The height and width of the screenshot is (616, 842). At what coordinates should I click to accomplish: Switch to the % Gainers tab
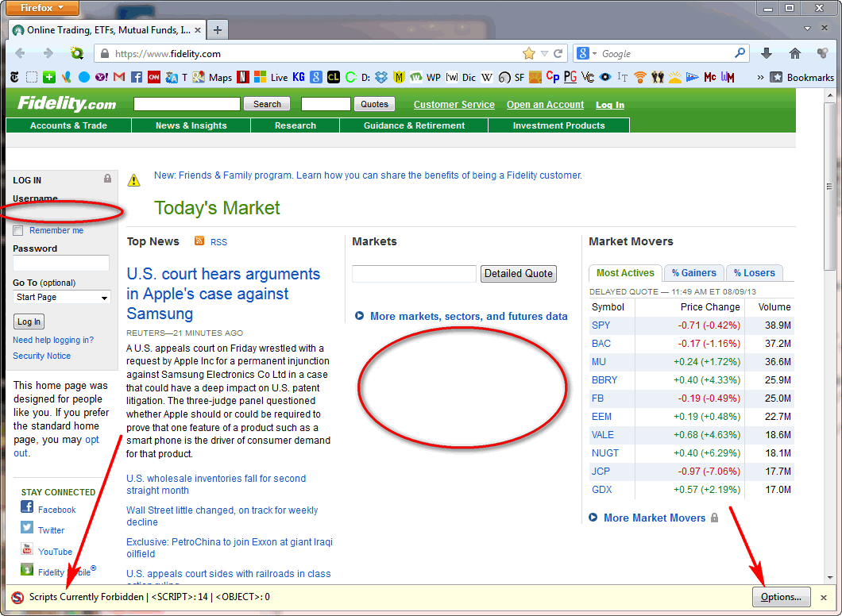pyautogui.click(x=693, y=273)
